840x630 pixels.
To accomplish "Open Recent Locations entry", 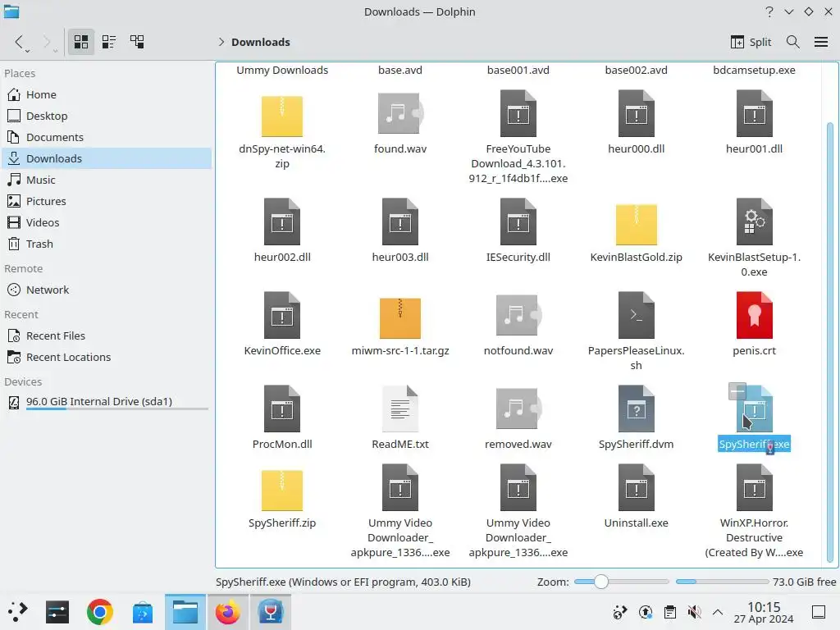I will (x=106, y=358).
